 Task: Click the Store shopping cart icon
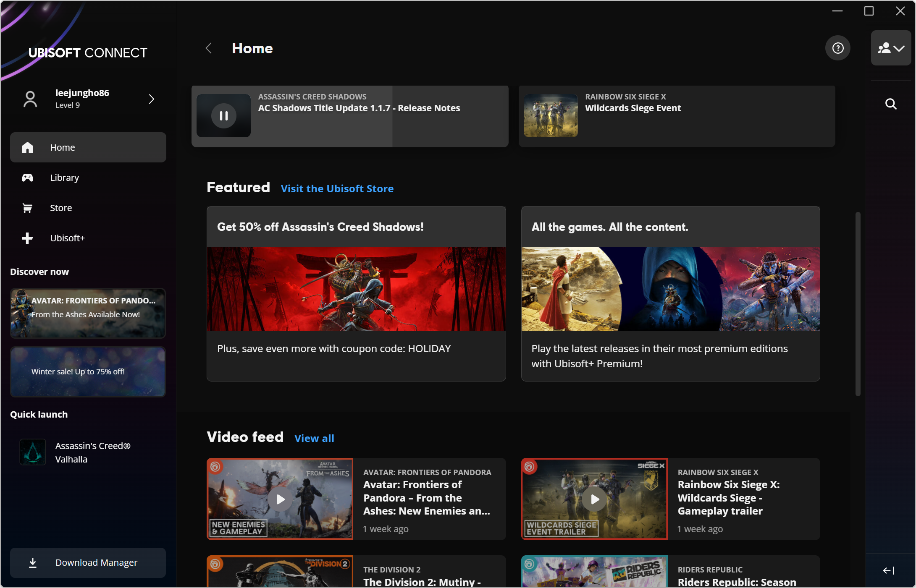tap(28, 208)
